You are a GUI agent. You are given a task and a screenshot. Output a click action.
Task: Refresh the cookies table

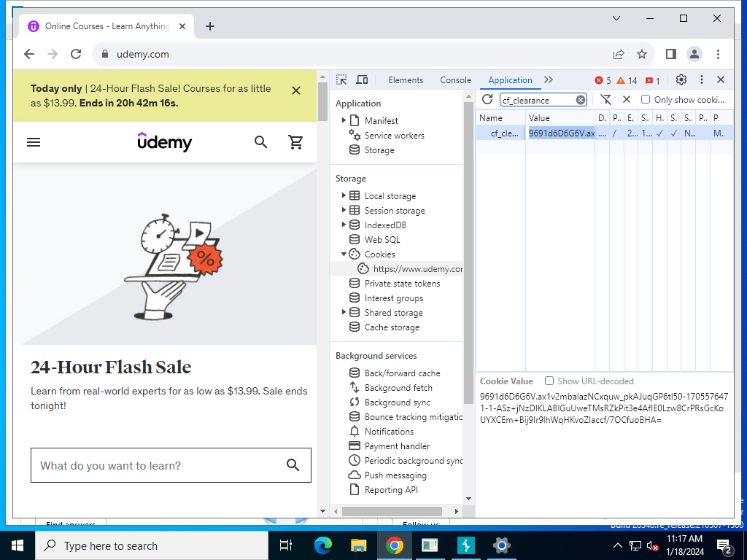[x=487, y=99]
